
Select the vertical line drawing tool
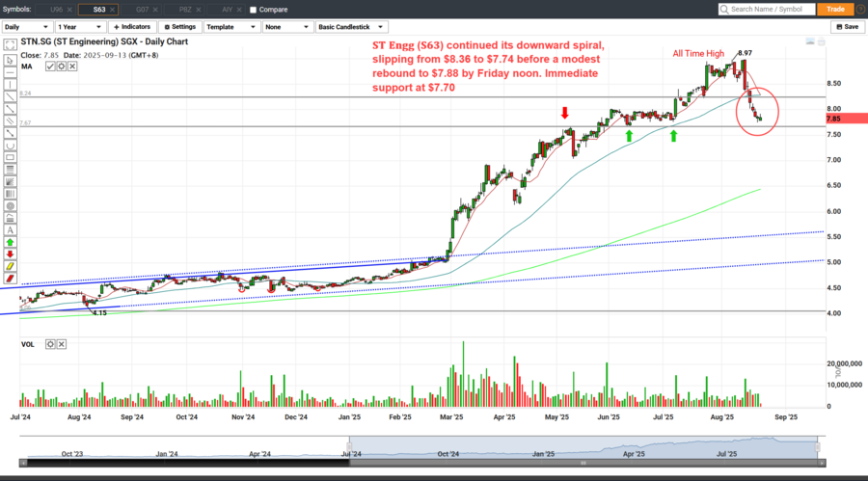point(10,84)
